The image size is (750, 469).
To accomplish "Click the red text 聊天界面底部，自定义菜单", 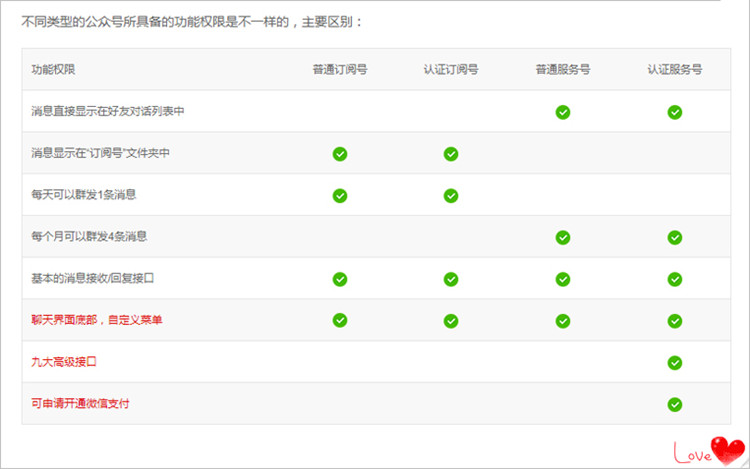I will coord(97,319).
